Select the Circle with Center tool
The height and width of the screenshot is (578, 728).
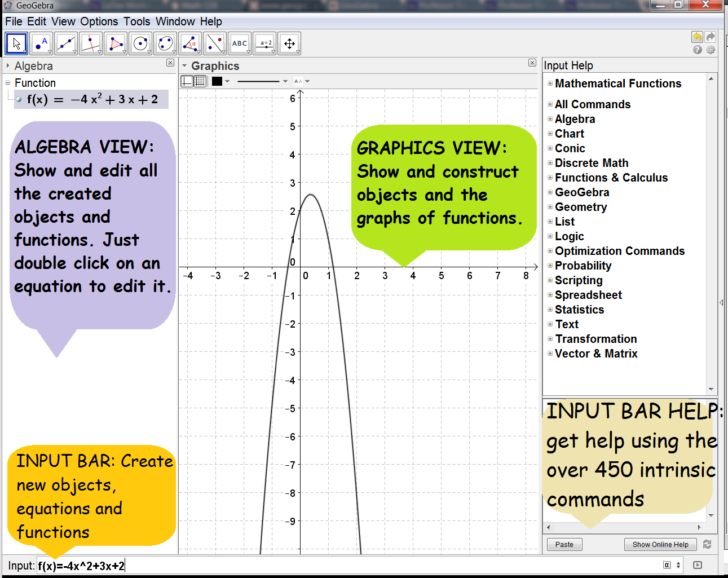coord(140,43)
